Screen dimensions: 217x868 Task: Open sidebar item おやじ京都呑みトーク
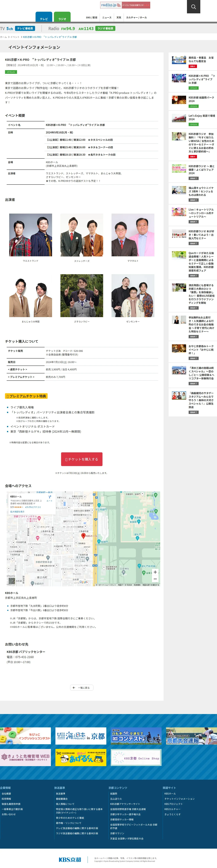point(193,352)
